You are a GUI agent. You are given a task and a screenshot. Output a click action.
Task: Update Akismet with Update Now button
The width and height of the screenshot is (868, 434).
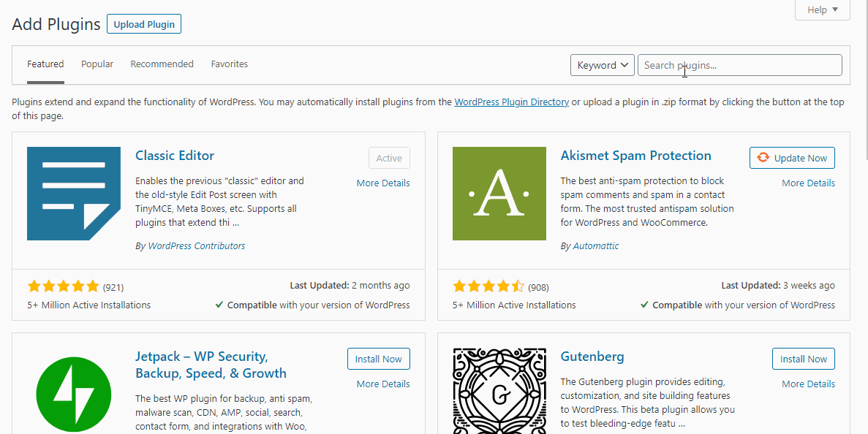coord(792,158)
